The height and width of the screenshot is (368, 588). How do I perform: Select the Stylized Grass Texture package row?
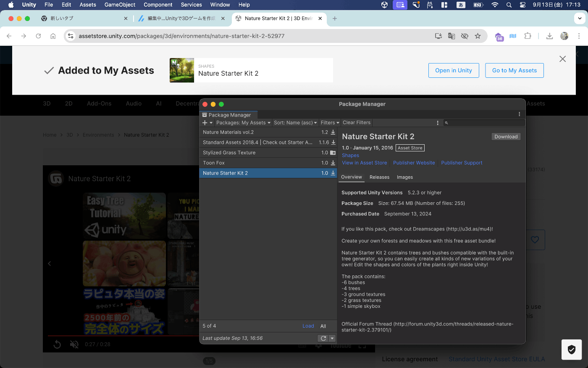tap(268, 153)
